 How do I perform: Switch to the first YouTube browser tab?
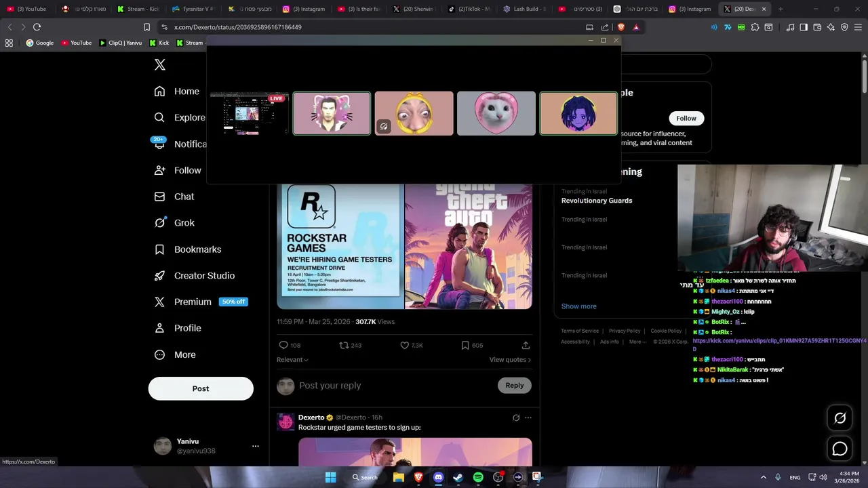(x=27, y=9)
